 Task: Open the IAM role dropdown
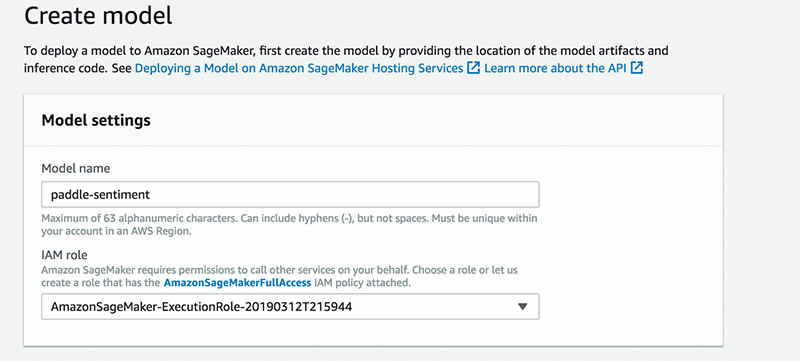(x=290, y=306)
